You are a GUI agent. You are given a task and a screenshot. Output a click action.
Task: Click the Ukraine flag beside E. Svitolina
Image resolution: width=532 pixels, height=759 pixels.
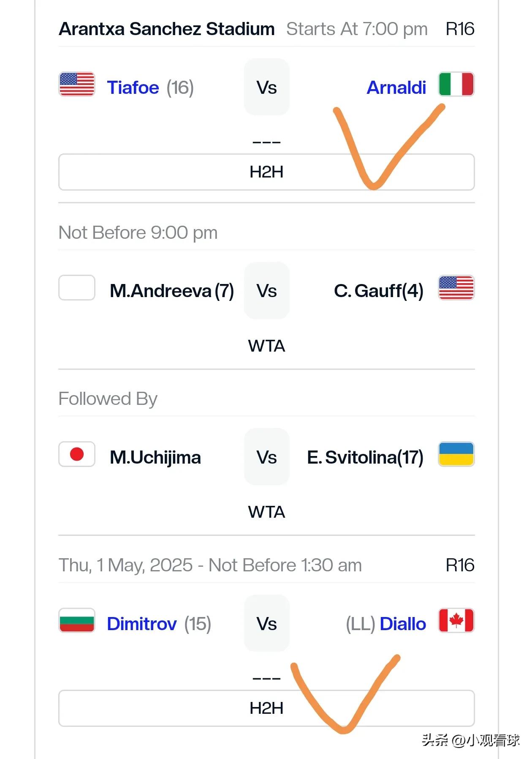[x=456, y=454]
